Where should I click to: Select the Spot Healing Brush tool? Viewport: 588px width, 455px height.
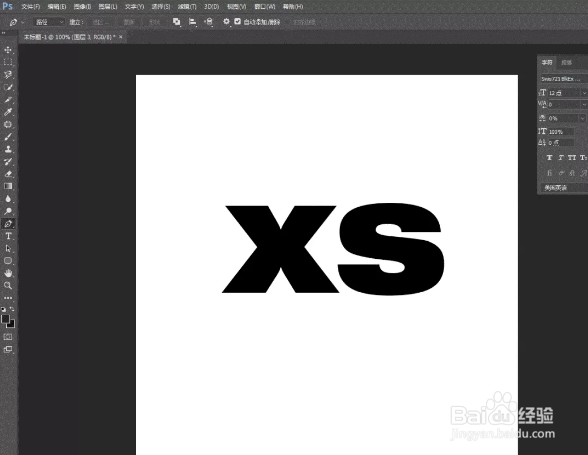(8, 125)
